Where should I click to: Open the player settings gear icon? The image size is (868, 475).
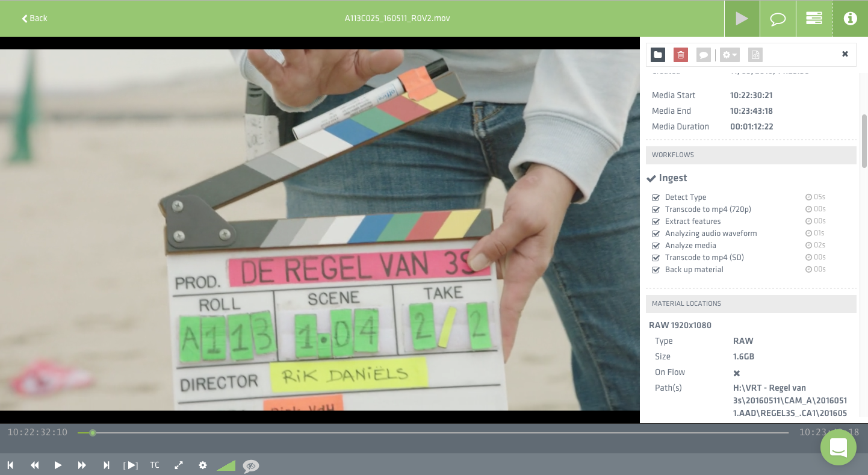pos(203,465)
